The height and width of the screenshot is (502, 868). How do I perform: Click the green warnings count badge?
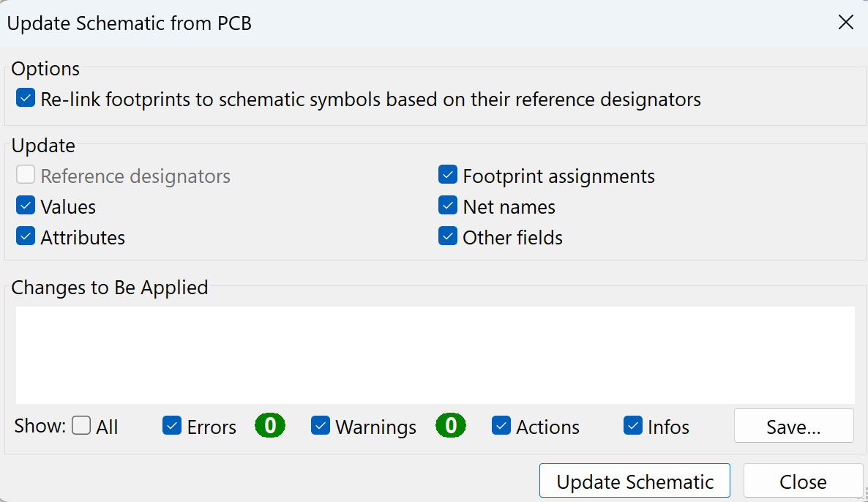(451, 425)
